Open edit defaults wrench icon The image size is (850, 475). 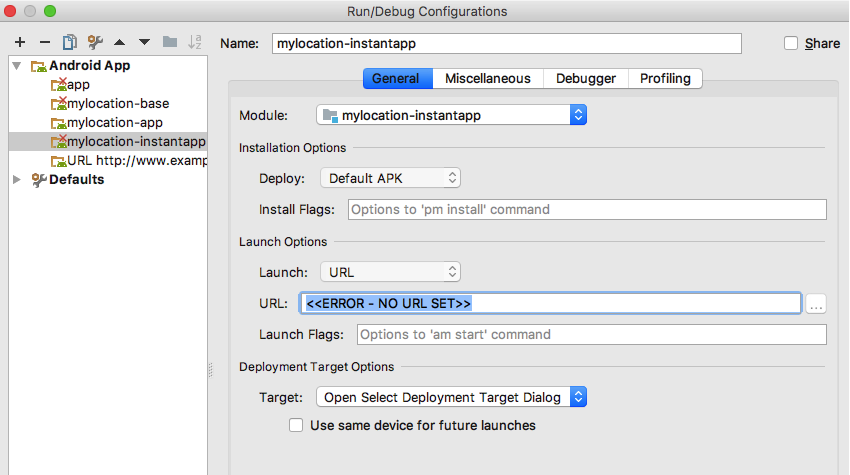[x=95, y=42]
